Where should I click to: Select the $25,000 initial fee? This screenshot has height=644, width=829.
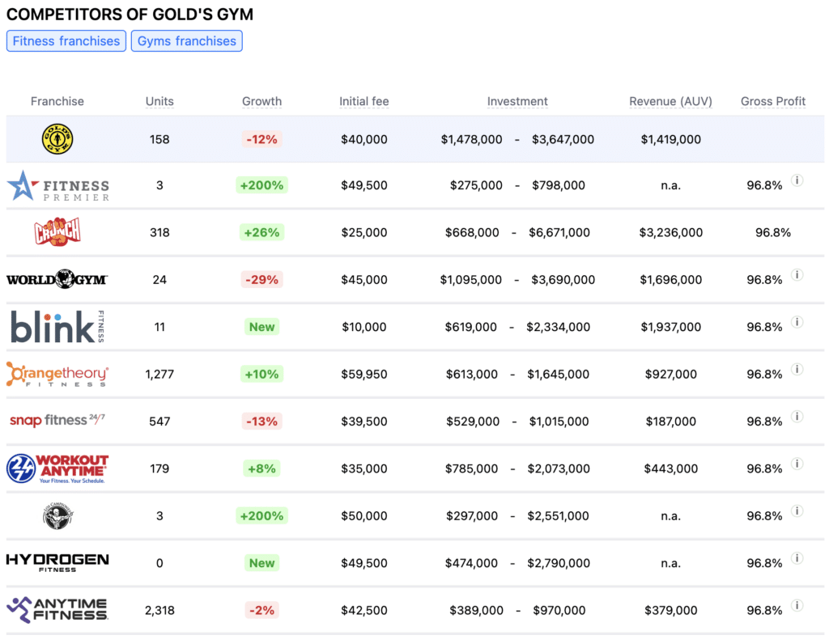pyautogui.click(x=363, y=232)
